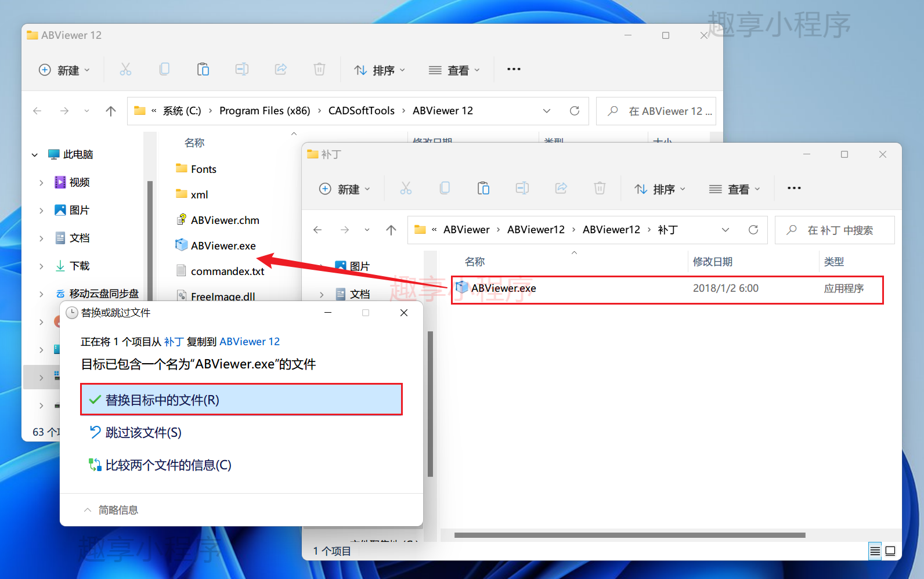
Task: Go up one folder in 补丁 window
Action: (x=391, y=230)
